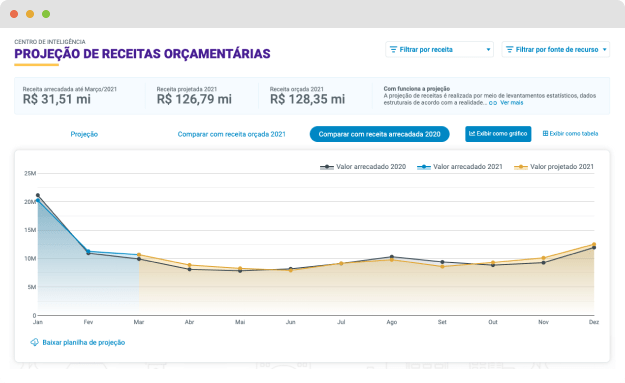Click Projeção de Receitas Orçamentárias heading
This screenshot has width=625, height=383.
point(142,54)
